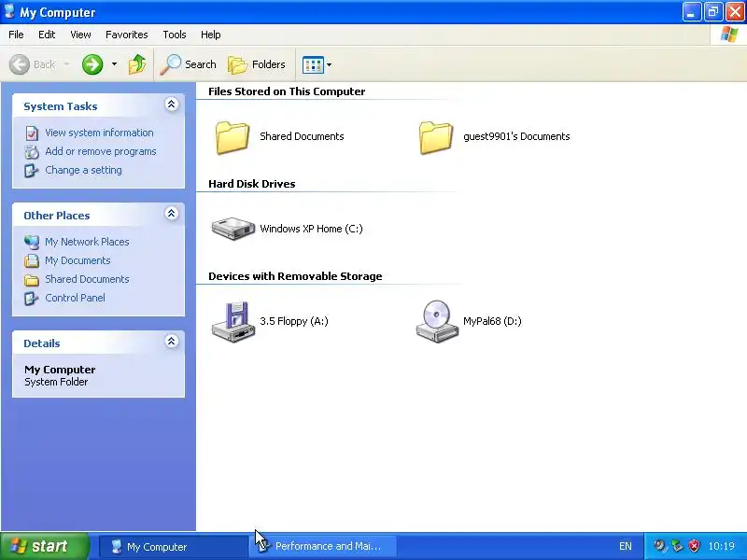Click the 3.5 Floppy (A:) label

[294, 321]
